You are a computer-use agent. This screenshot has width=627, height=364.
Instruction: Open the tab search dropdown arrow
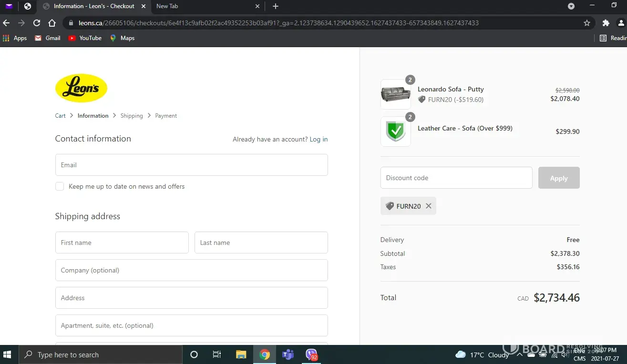pyautogui.click(x=571, y=6)
